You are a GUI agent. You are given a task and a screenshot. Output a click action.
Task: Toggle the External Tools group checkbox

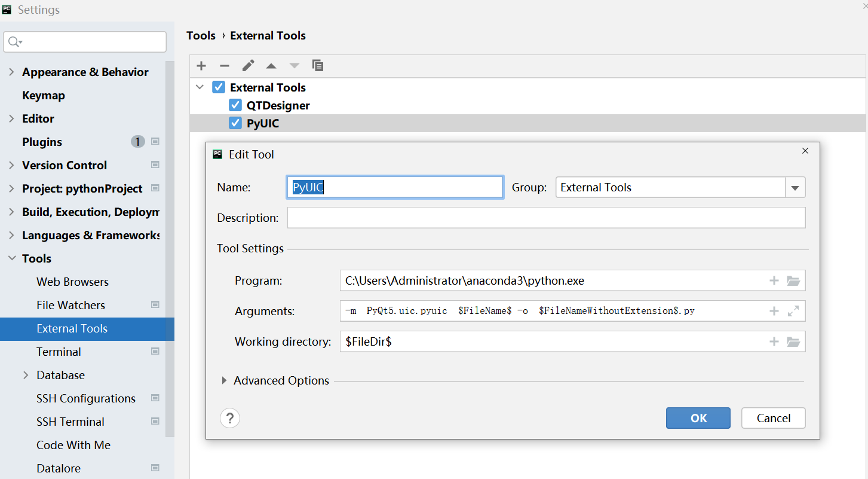point(219,87)
